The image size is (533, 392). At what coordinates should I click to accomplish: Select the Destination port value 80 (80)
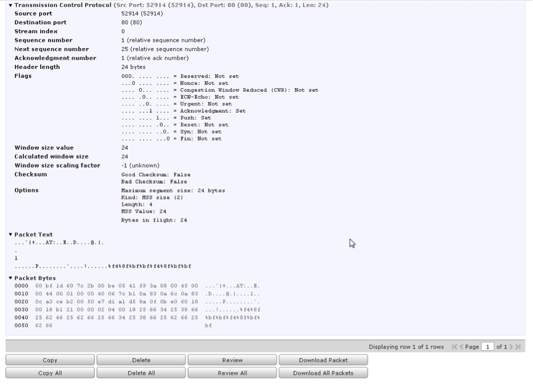(131, 22)
